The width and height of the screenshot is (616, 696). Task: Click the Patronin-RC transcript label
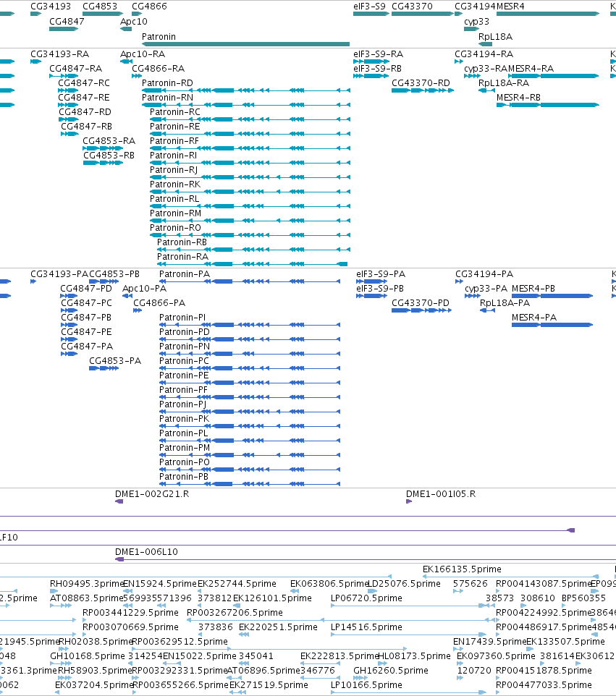point(175,112)
